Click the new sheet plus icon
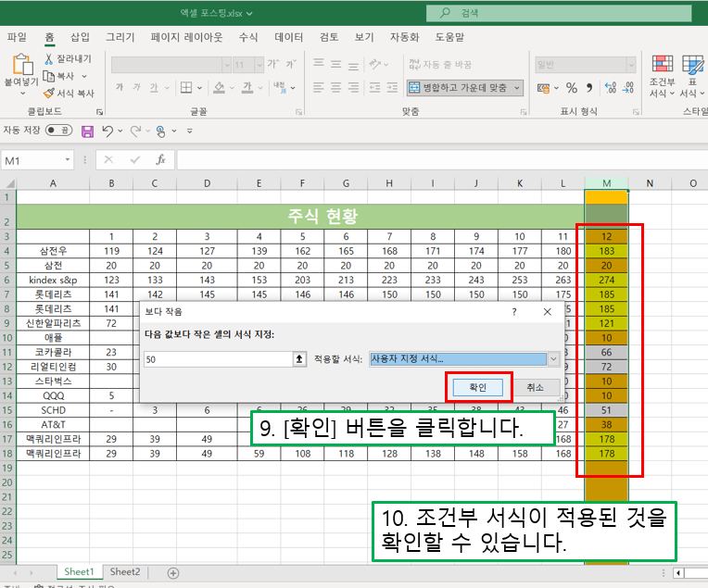Image resolution: width=708 pixels, height=588 pixels. coord(173,573)
